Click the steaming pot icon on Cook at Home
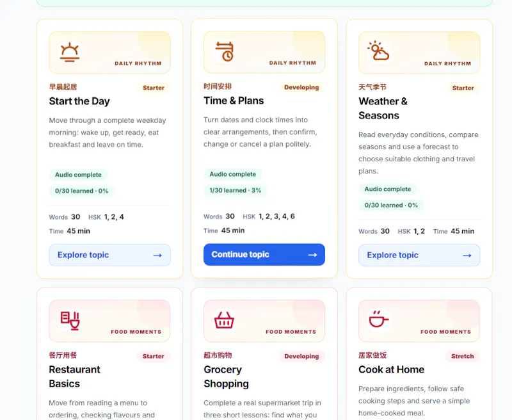 pos(379,319)
